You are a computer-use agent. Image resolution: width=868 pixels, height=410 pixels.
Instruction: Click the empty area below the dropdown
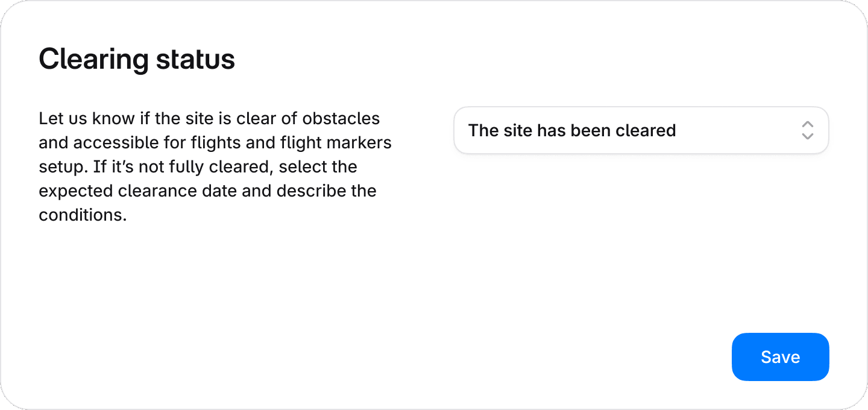[x=641, y=241]
